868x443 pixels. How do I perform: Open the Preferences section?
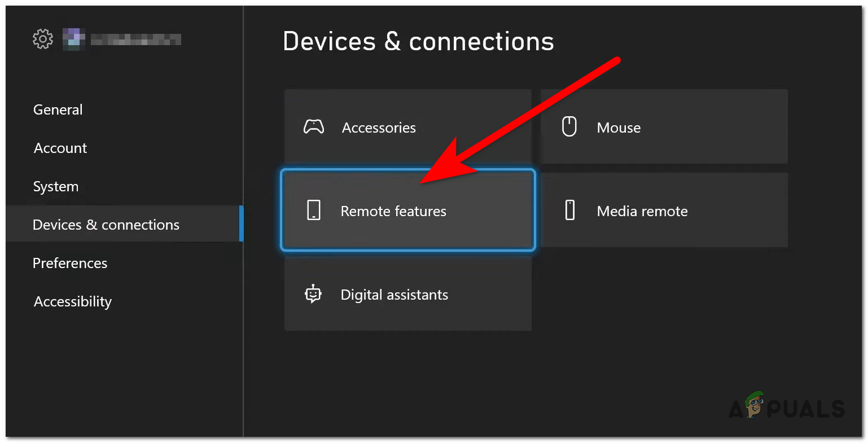coord(70,263)
